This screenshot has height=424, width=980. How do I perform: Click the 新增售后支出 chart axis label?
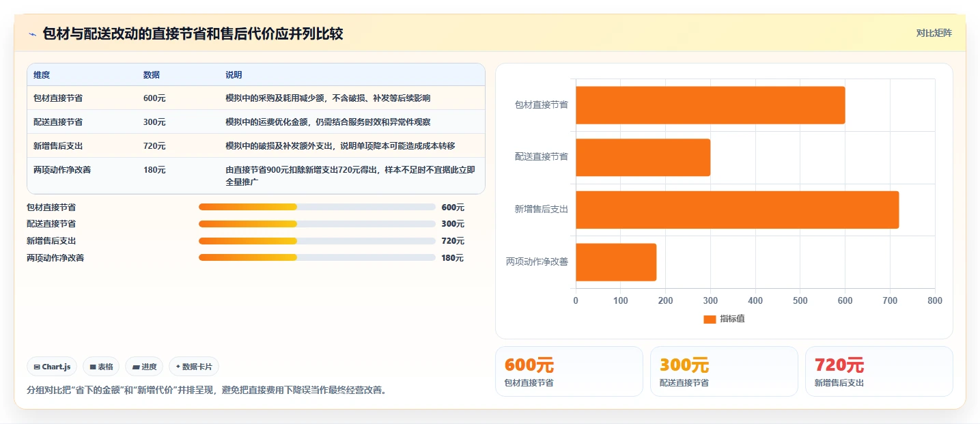tap(542, 210)
